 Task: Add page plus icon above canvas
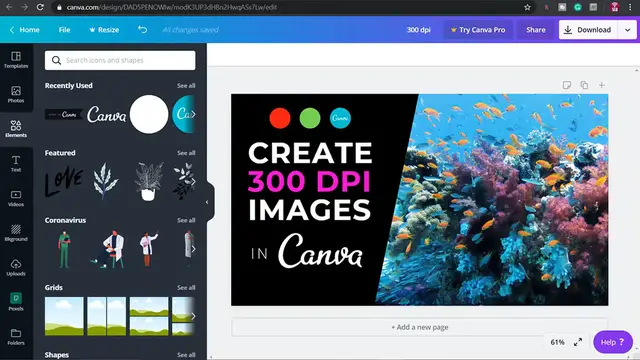click(x=602, y=85)
